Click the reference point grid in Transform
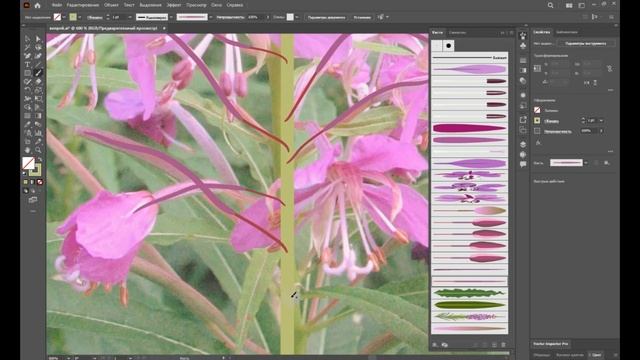Screen dimensions: 640x360 [x=538, y=69]
